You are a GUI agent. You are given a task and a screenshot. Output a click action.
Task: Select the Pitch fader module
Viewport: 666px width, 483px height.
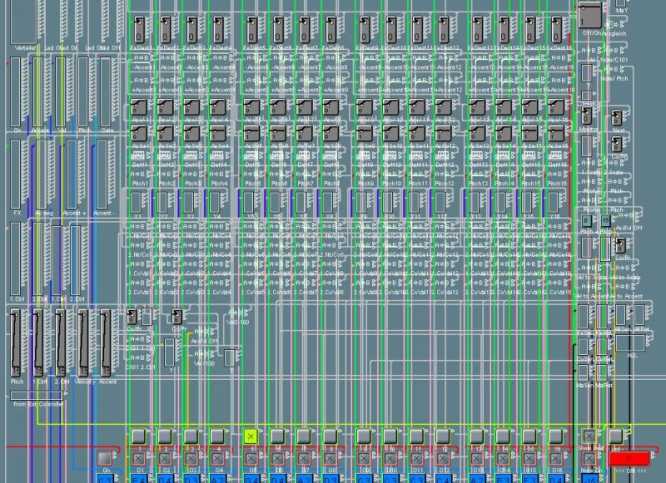(x=15, y=343)
